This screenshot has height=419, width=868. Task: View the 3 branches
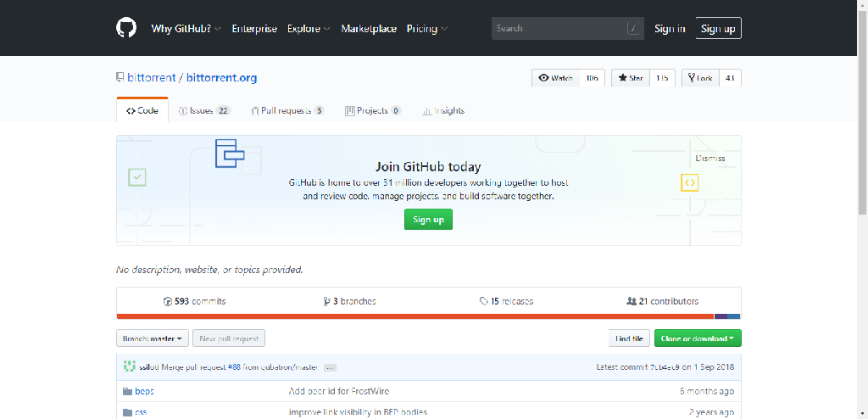tap(349, 301)
